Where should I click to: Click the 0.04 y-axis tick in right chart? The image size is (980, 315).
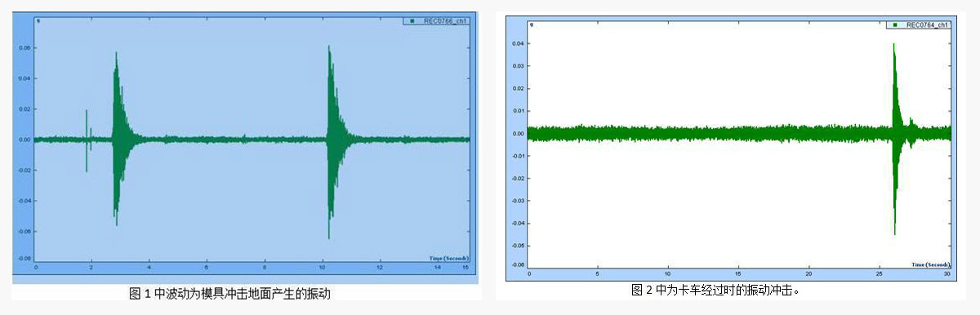coord(519,43)
